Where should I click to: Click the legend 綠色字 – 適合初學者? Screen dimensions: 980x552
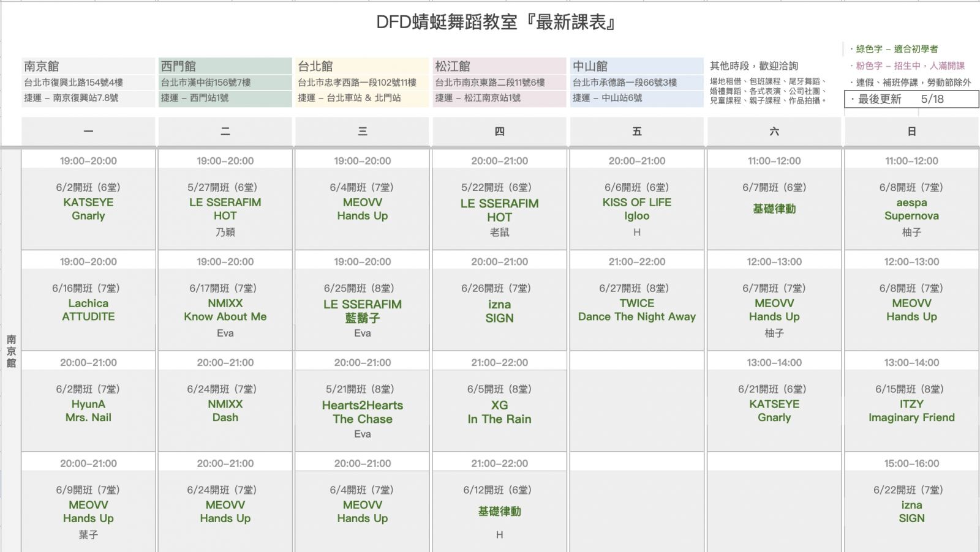point(894,49)
